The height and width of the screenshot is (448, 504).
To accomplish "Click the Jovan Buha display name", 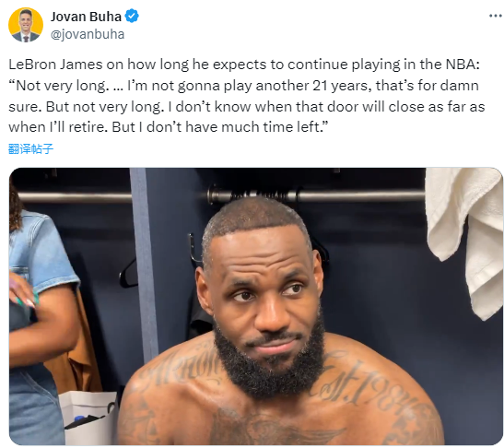I will (86, 17).
